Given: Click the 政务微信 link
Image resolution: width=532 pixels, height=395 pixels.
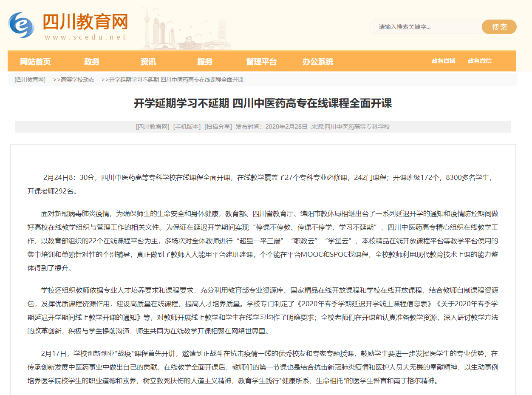Looking at the screenshot, I should click(480, 61).
